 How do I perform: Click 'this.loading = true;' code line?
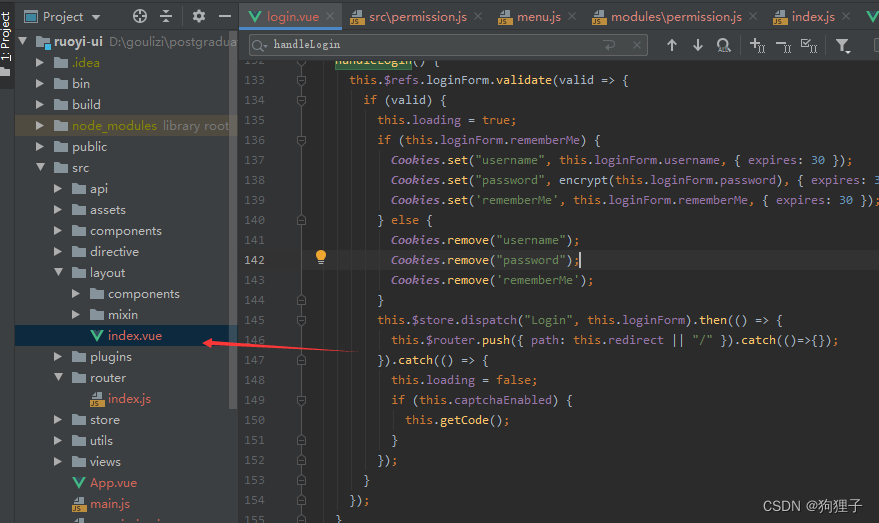(446, 120)
